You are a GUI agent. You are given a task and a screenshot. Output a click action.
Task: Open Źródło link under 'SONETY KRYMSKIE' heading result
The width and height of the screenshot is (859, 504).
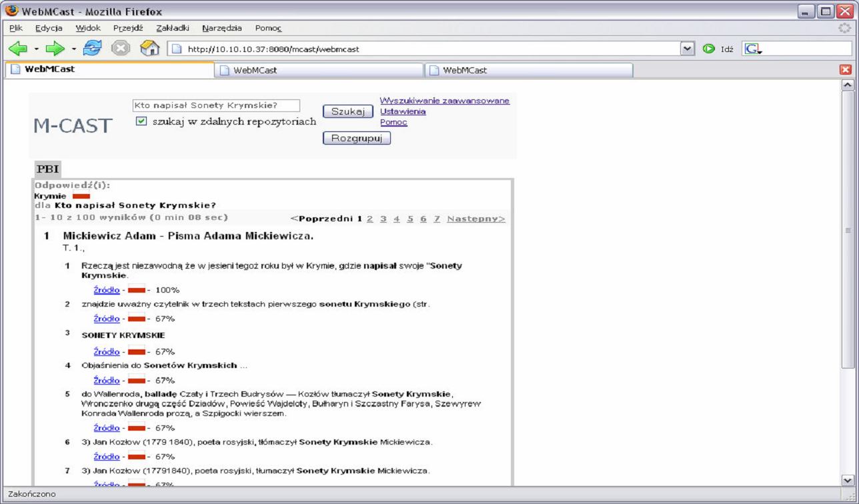point(107,351)
